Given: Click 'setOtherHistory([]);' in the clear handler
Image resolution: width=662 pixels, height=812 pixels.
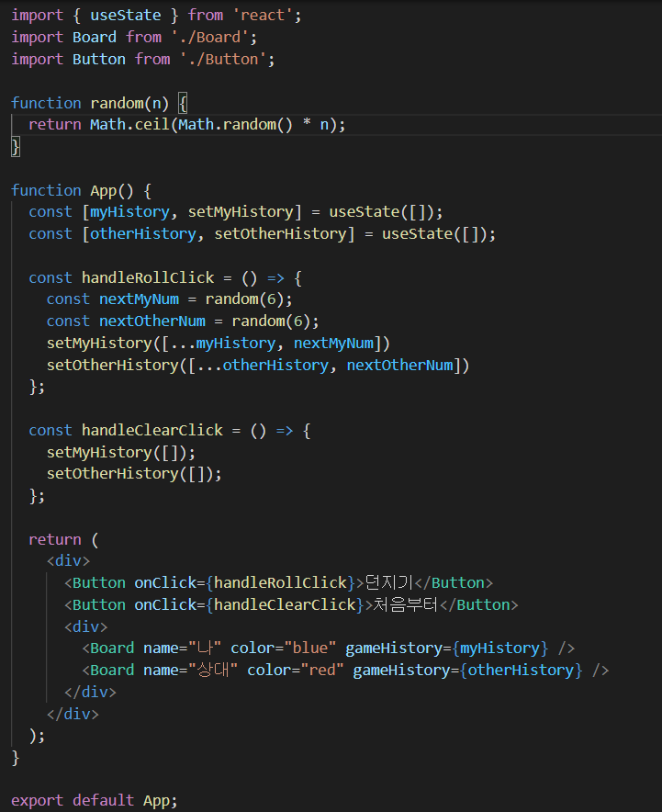Looking at the screenshot, I should 134,474.
